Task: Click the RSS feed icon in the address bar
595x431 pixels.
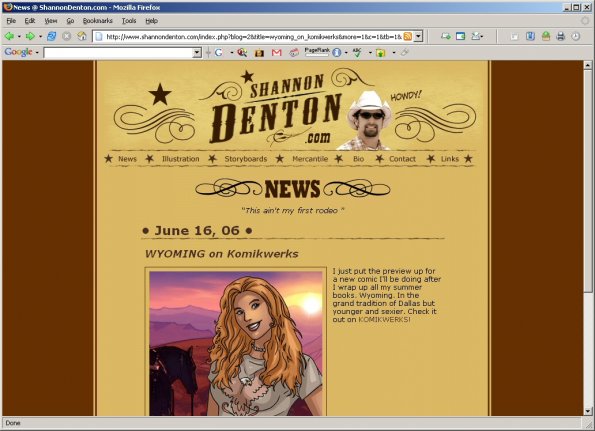Action: click(x=408, y=36)
